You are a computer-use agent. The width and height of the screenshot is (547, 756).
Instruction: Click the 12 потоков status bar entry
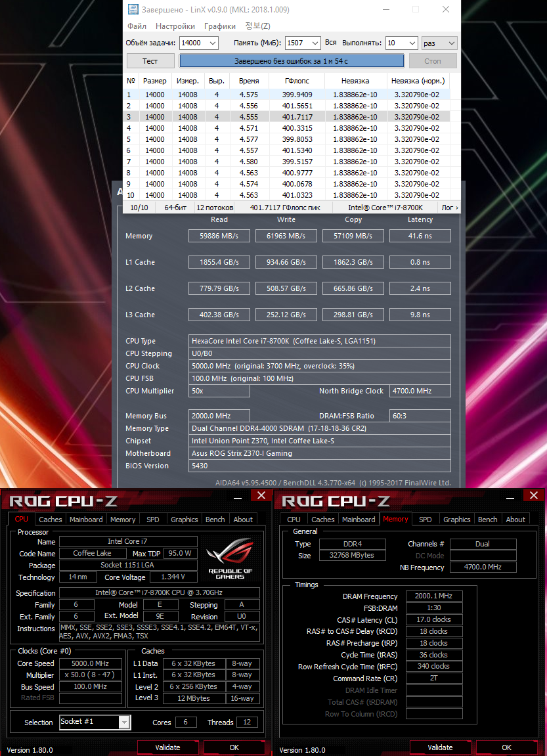tap(215, 208)
